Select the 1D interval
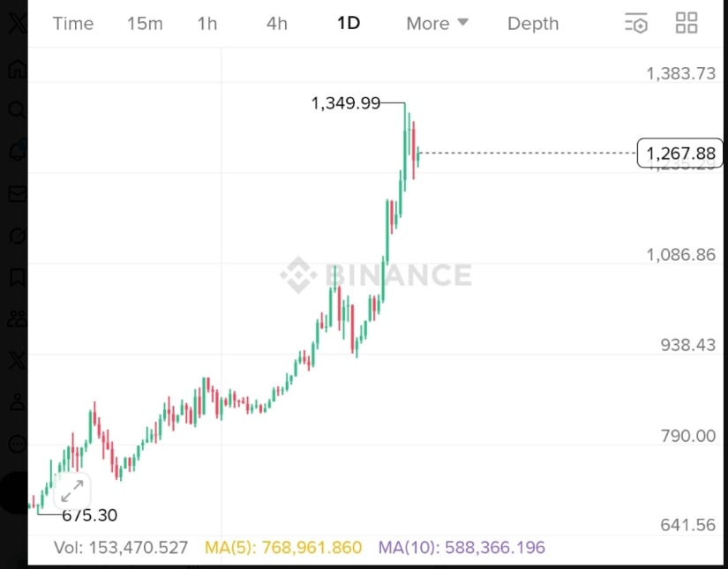The height and width of the screenshot is (569, 728). 349,24
